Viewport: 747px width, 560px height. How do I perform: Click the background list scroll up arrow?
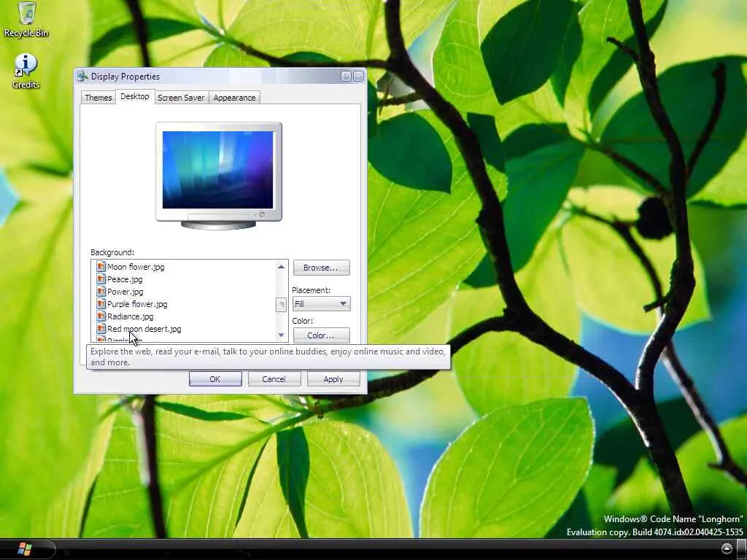(281, 267)
